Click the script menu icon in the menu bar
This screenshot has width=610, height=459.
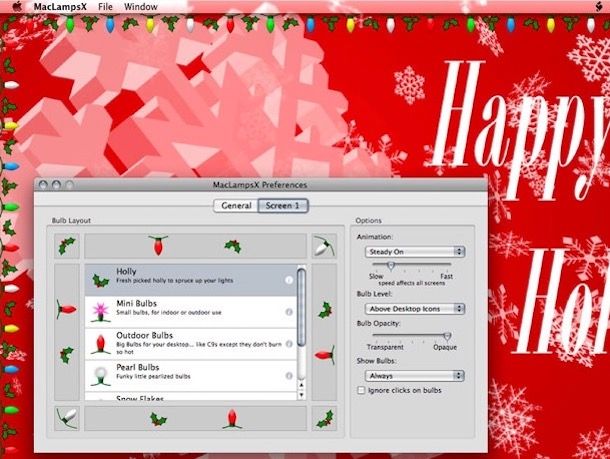(599, 6)
